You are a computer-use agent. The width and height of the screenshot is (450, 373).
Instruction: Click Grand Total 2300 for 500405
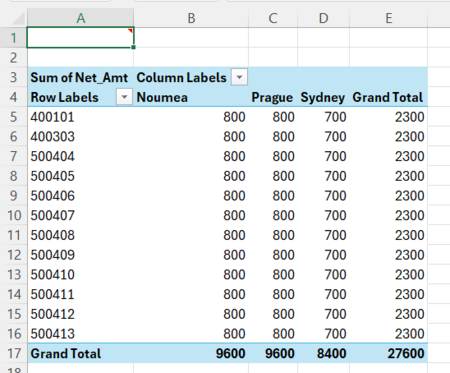(388, 176)
